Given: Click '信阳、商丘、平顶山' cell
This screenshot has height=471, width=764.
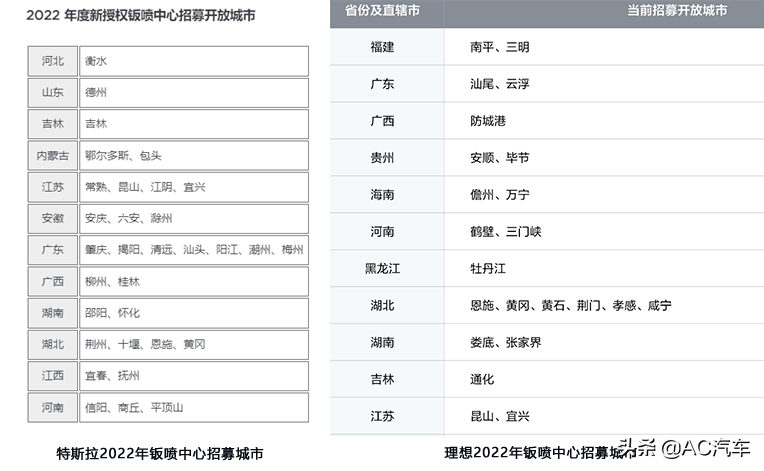Looking at the screenshot, I should (x=194, y=407).
